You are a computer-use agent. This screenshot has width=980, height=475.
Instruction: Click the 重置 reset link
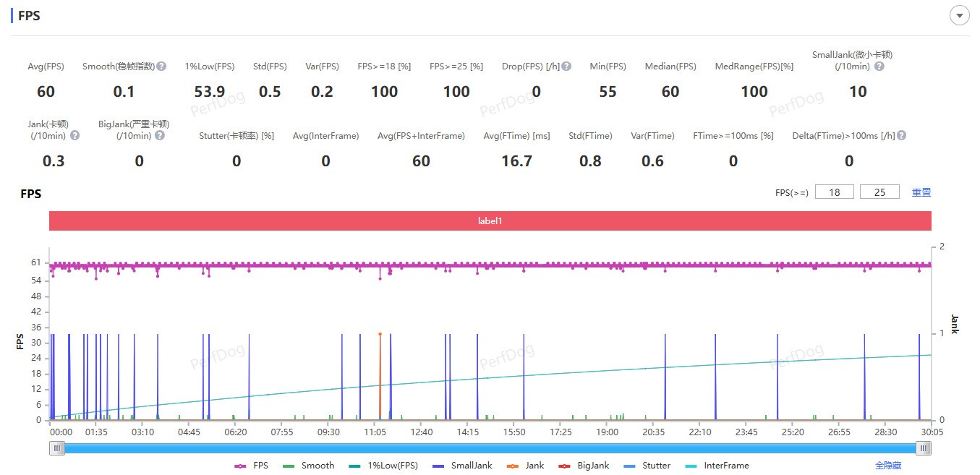coord(921,192)
